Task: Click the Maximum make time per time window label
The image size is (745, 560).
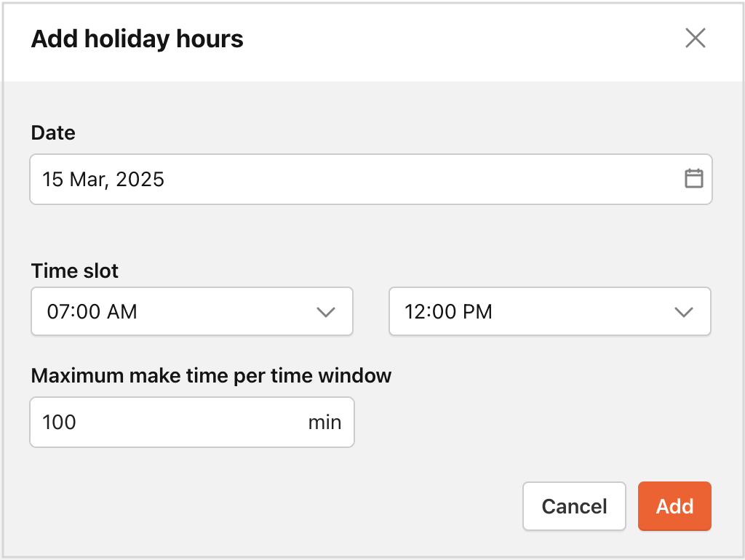Action: point(211,376)
